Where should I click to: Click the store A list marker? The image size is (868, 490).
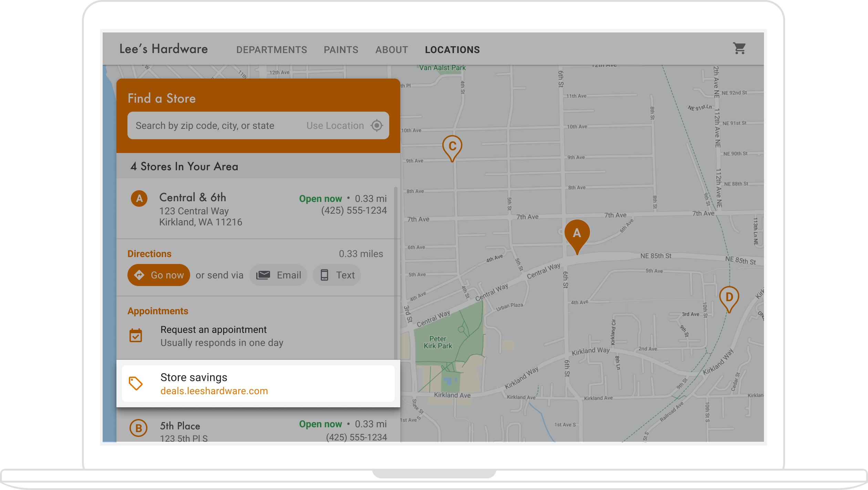coord(139,198)
